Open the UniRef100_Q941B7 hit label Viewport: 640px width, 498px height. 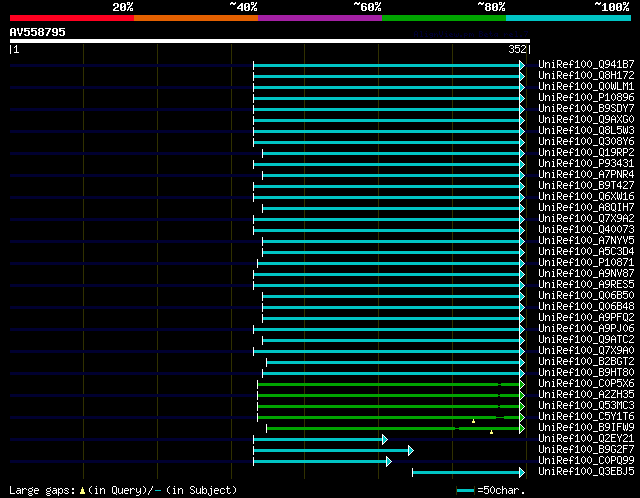point(586,64)
